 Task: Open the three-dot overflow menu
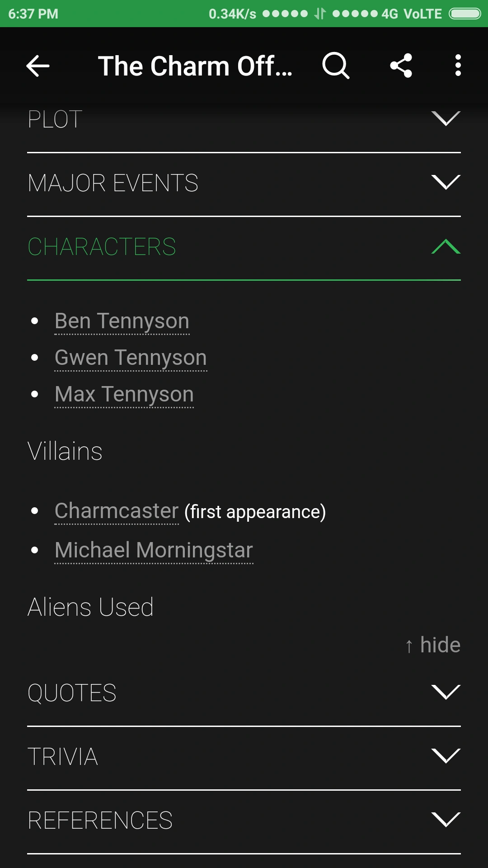point(458,66)
